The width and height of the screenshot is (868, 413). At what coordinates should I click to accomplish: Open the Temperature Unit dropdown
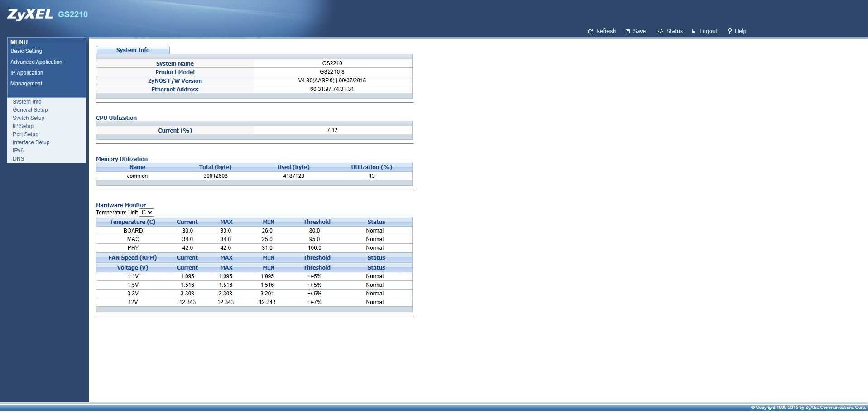147,213
